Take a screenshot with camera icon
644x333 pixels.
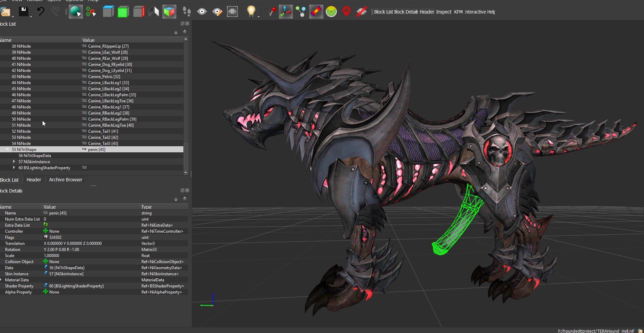(x=232, y=12)
